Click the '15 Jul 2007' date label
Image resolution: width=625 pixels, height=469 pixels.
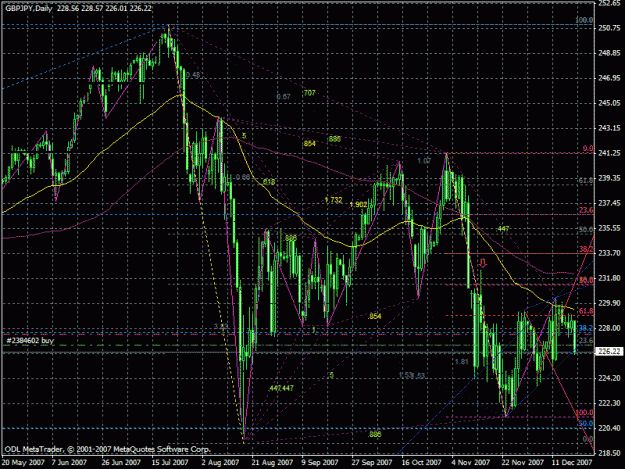point(170,462)
